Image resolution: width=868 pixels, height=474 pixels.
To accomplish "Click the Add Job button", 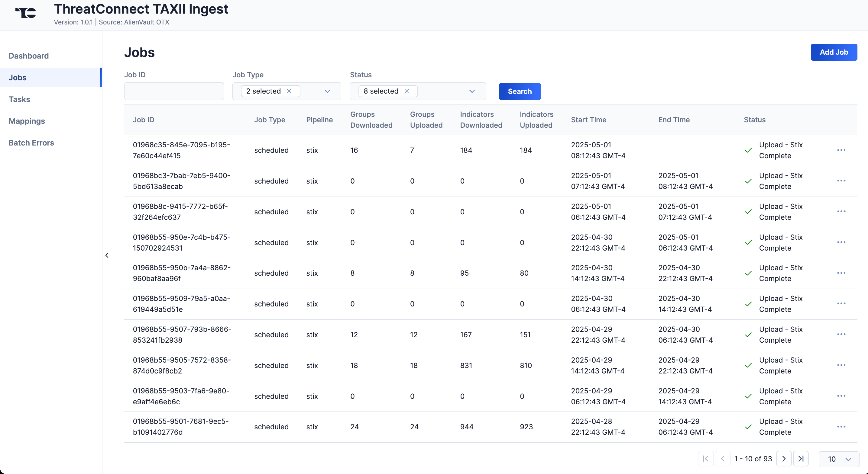I will pos(834,52).
